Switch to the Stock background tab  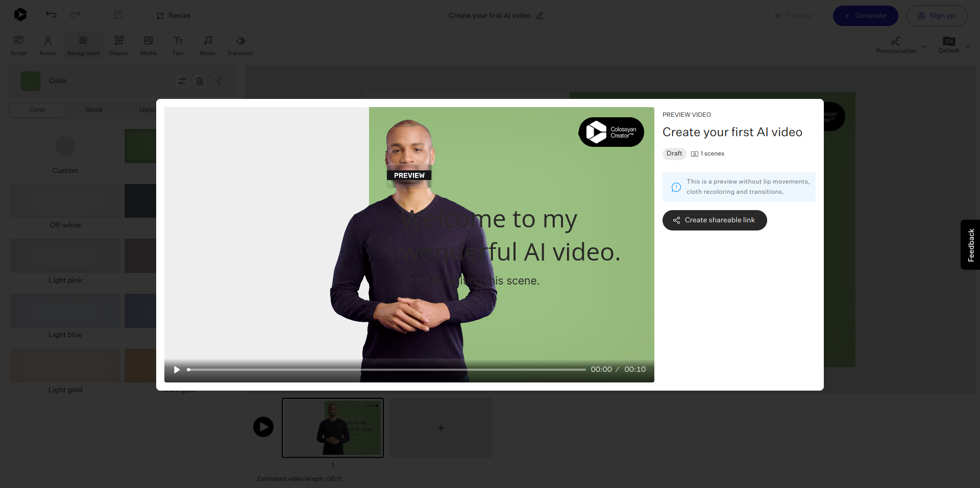coord(93,110)
